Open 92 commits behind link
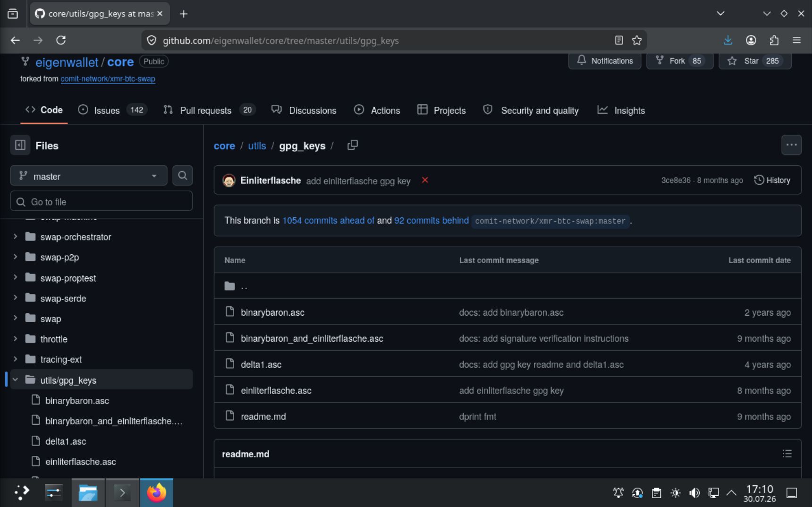Screen dimensions: 812x507 (431, 221)
